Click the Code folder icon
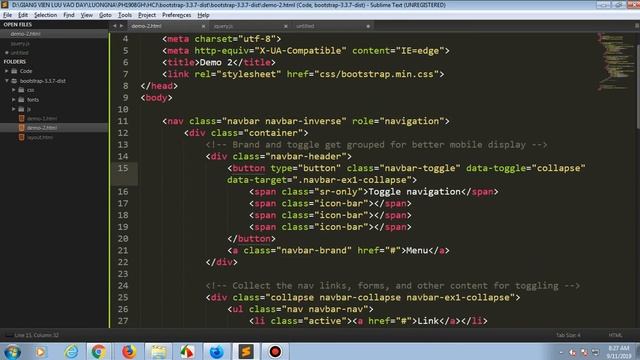The height and width of the screenshot is (360, 640). pyautogui.click(x=14, y=71)
